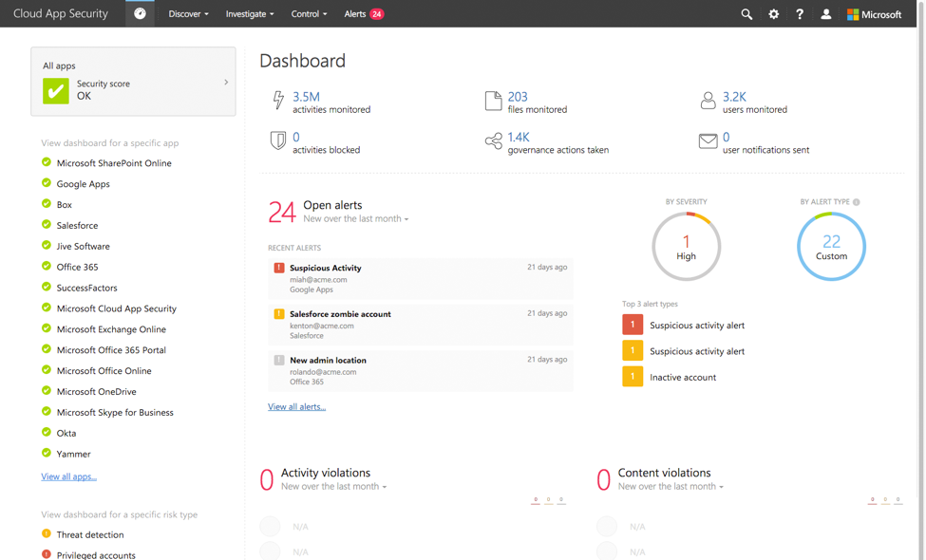Open the help question mark icon
926x560 pixels.
[x=800, y=14]
